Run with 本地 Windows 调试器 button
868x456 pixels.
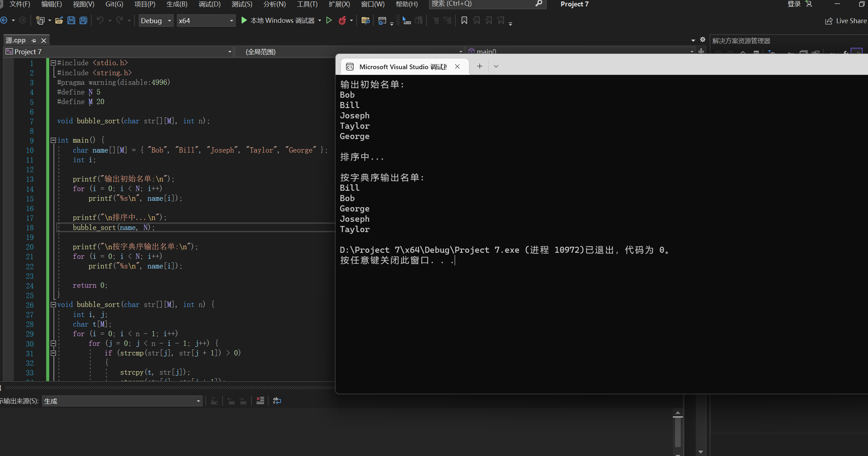[x=278, y=20]
